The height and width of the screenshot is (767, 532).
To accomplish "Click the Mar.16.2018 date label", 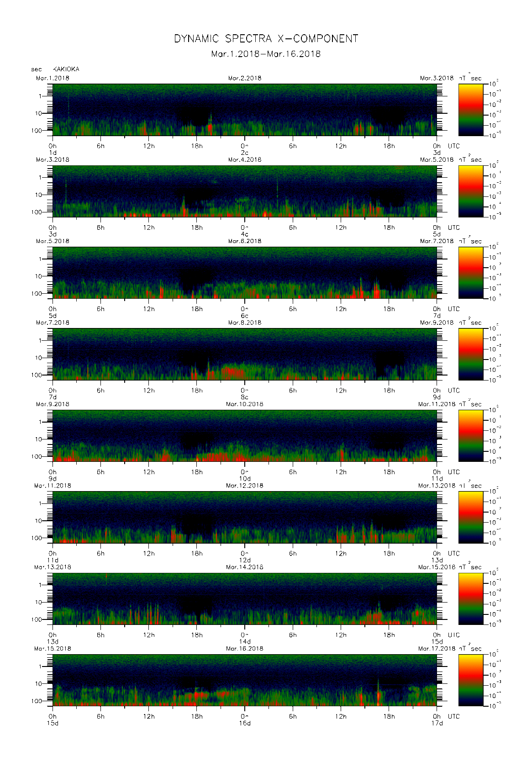I will 245,648.
